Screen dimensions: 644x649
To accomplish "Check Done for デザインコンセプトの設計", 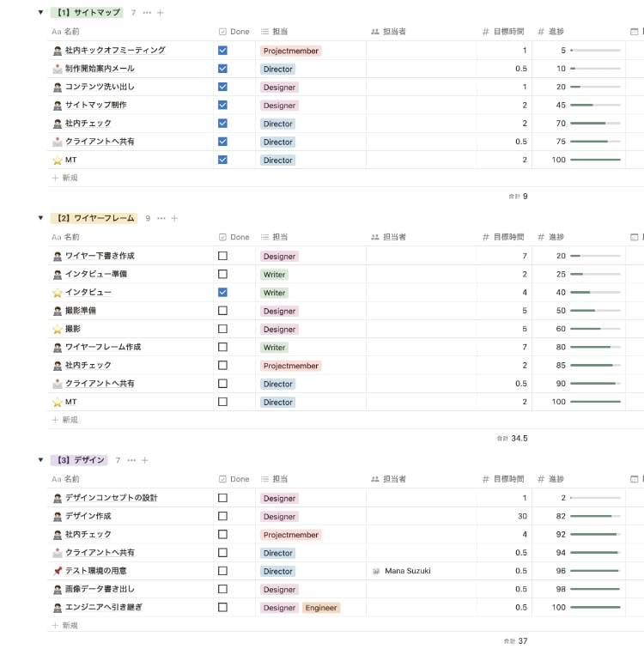I will [x=222, y=498].
